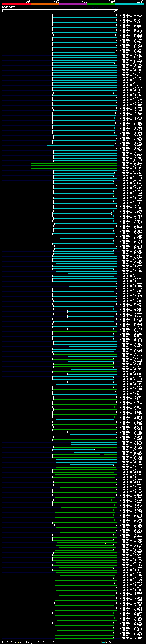Select the label UniRef100_Q9MB57

click(x=131, y=213)
